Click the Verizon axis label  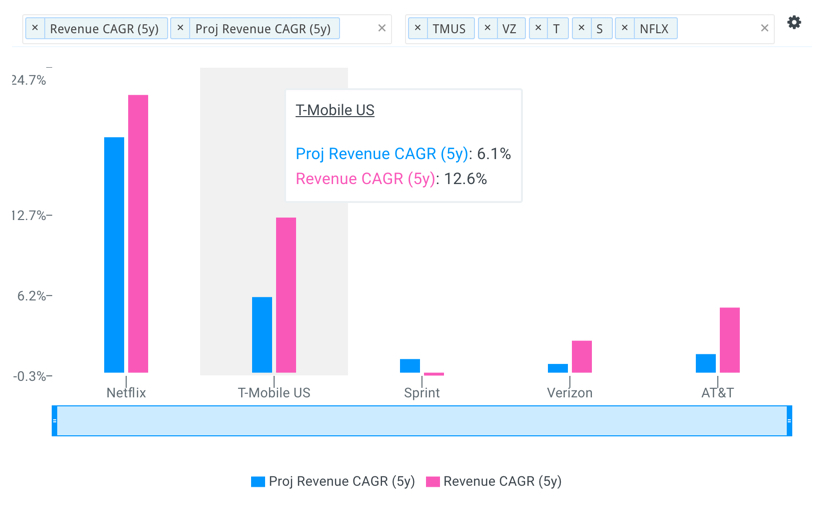click(x=569, y=393)
